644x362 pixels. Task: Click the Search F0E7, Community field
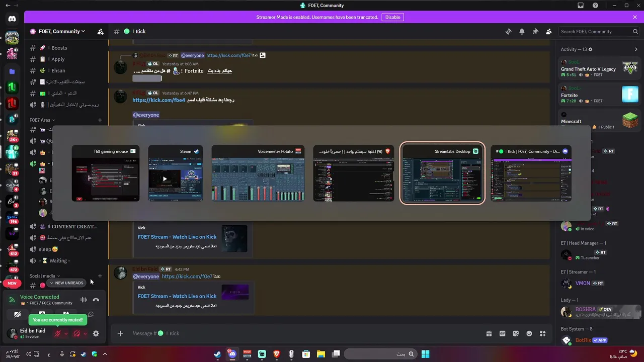[x=599, y=31]
